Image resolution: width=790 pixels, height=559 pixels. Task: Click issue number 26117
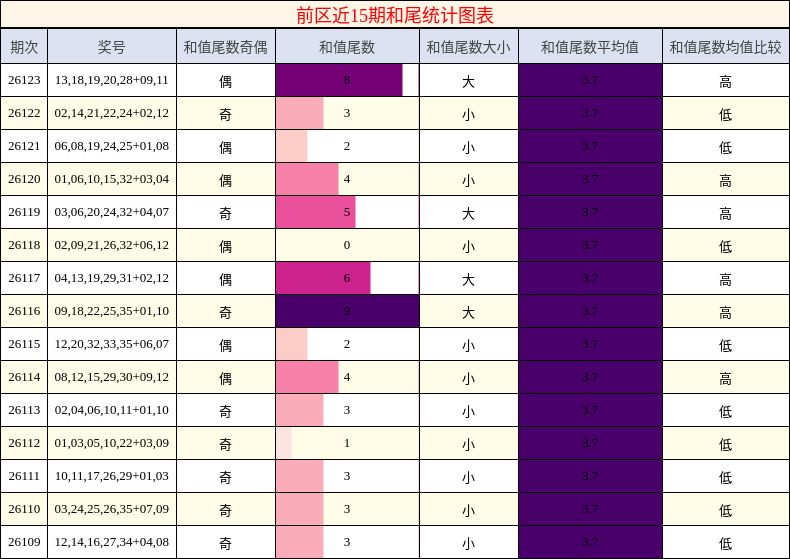(x=24, y=278)
